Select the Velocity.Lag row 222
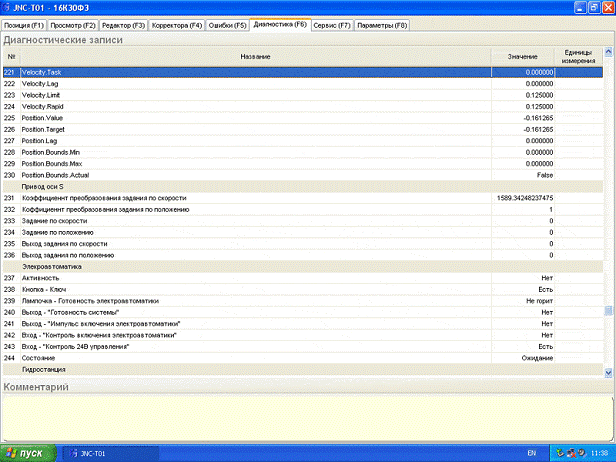This screenshot has height=462, width=616. (x=255, y=84)
